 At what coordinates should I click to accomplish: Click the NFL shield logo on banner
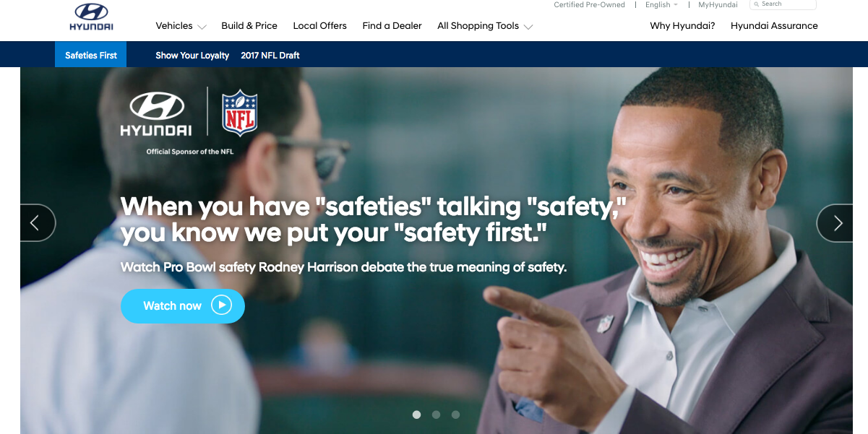click(239, 113)
